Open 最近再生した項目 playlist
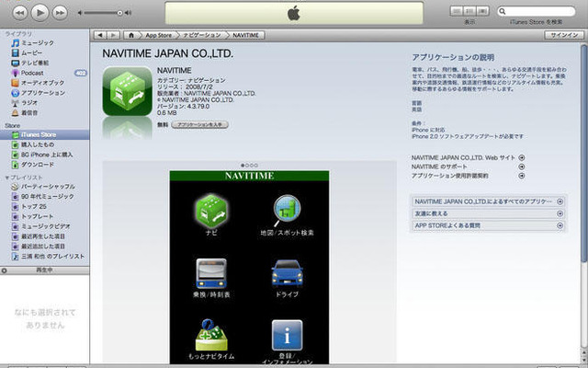 (x=45, y=236)
